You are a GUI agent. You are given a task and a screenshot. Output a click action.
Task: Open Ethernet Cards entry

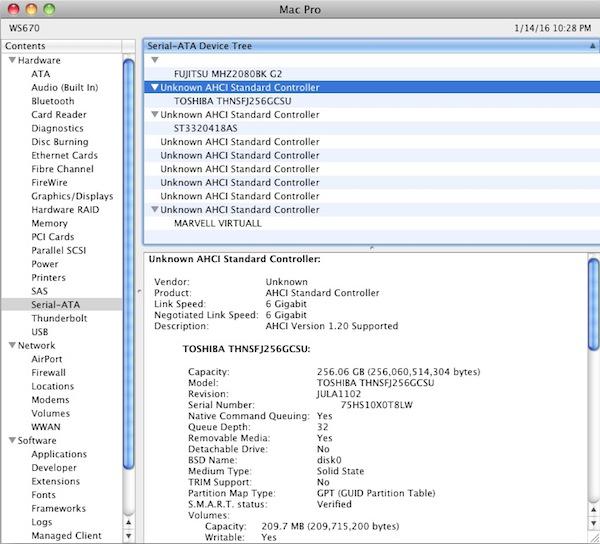click(64, 155)
